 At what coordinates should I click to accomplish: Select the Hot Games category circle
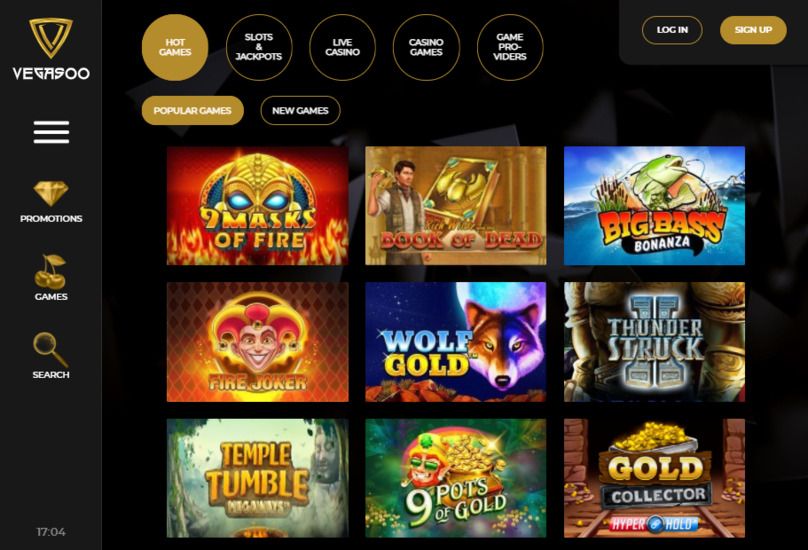pos(175,47)
